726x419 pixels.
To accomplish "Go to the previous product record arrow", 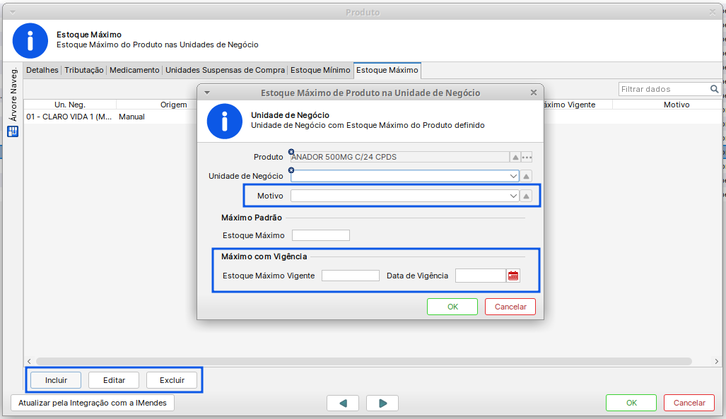I will point(343,403).
